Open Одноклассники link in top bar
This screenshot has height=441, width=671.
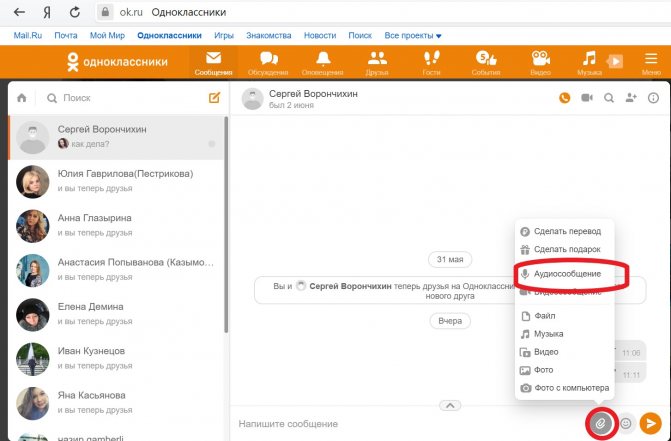[x=169, y=36]
